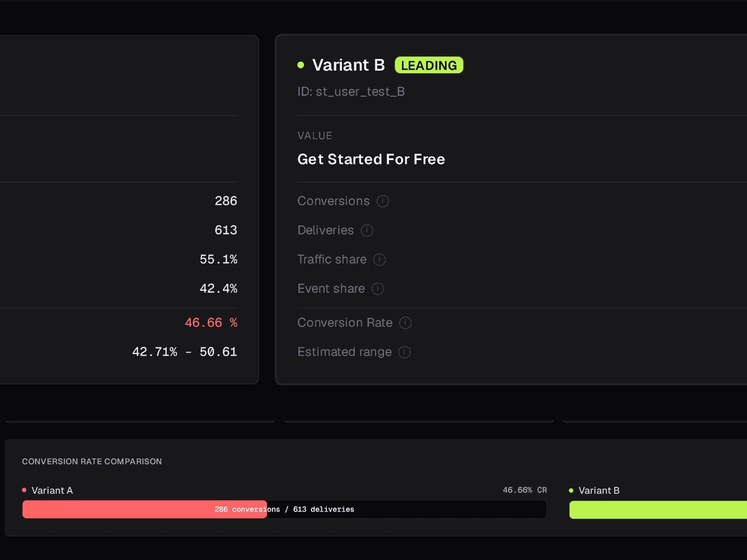This screenshot has height=560, width=747.
Task: Click the green dot beside Variant B title
Action: click(x=301, y=65)
